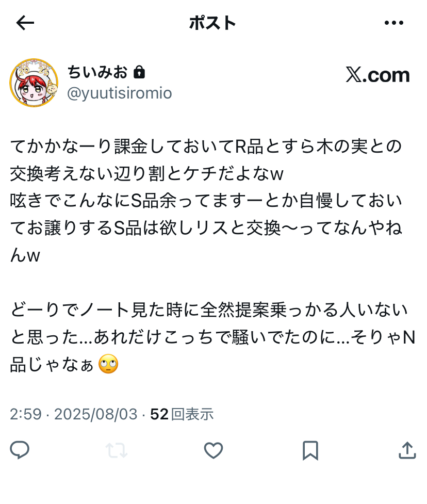This screenshot has width=427, height=504.
Task: Click the ポスト header title
Action: point(212,23)
